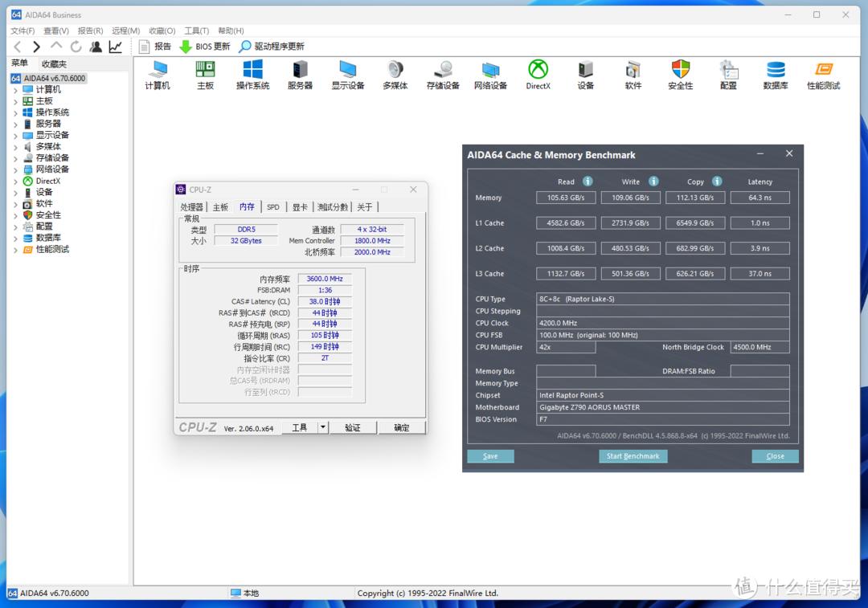Open the DirectX toolbar icon

coord(538,76)
